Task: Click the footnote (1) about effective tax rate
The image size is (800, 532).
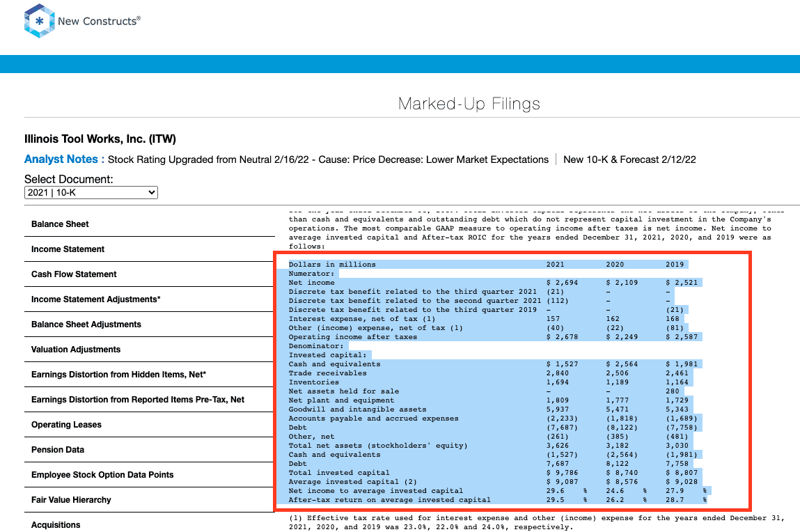Action: 536,523
